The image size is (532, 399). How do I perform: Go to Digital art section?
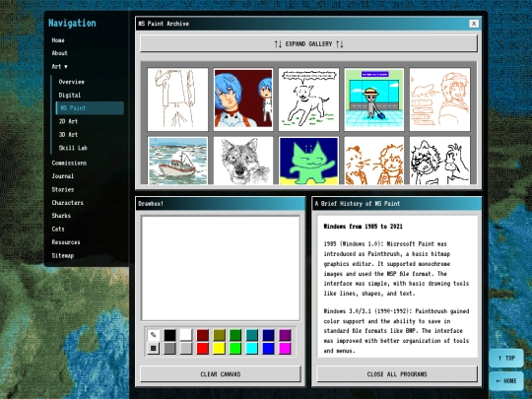pos(70,95)
